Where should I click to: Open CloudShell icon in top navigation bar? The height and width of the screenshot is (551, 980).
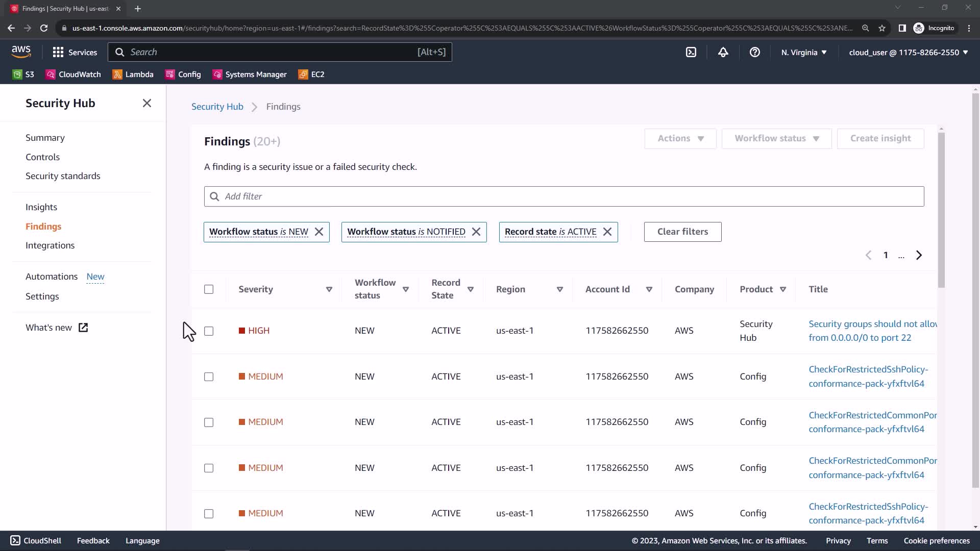(691, 52)
